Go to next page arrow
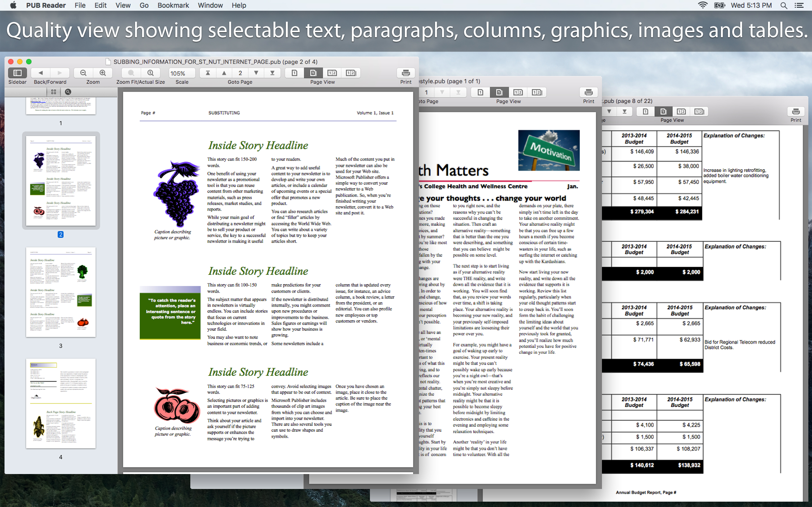Viewport: 812px width, 507px height. 256,73
